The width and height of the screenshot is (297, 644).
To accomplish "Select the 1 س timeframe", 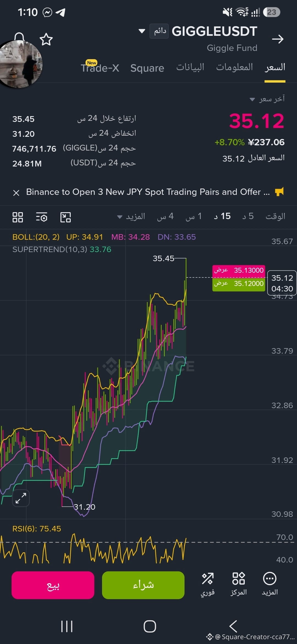I will point(194,216).
